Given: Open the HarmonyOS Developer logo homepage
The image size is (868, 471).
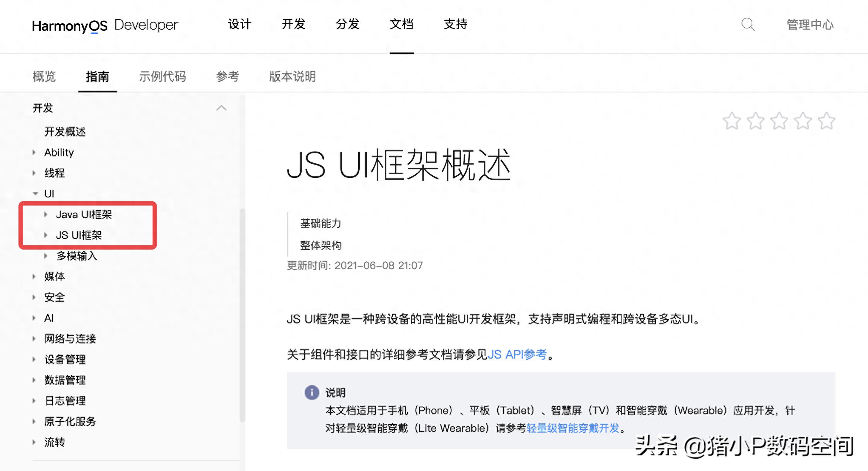Looking at the screenshot, I should [x=105, y=25].
